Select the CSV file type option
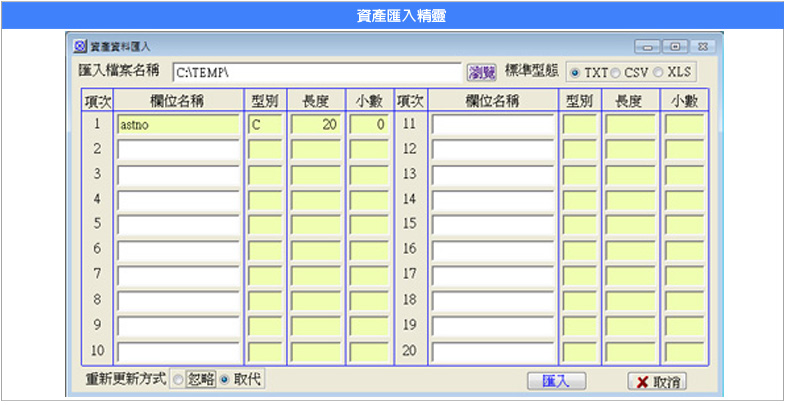786x405 pixels. 616,72
